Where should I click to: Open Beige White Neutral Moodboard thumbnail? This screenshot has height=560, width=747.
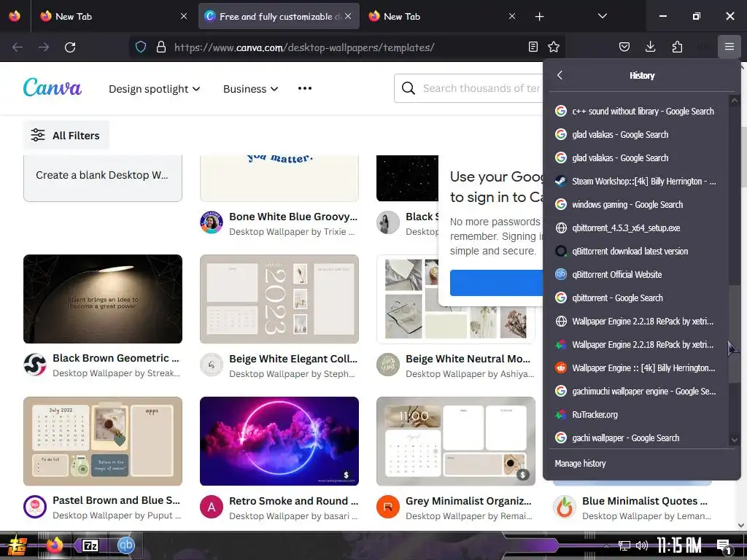(x=455, y=299)
